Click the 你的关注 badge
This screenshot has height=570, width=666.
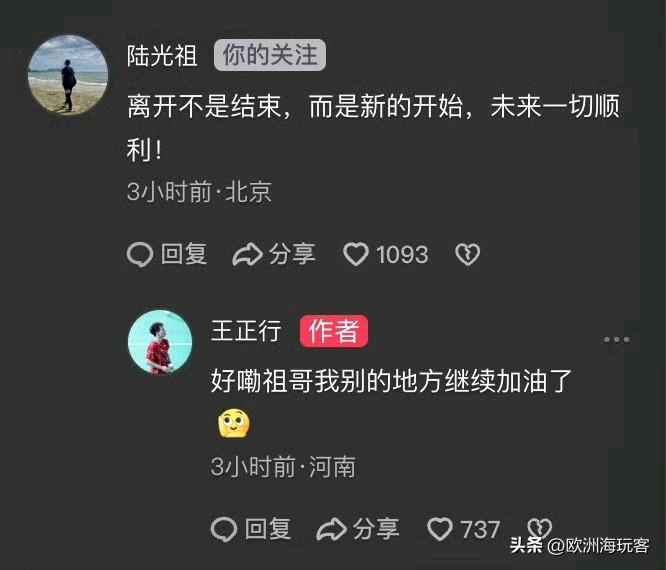pos(270,55)
